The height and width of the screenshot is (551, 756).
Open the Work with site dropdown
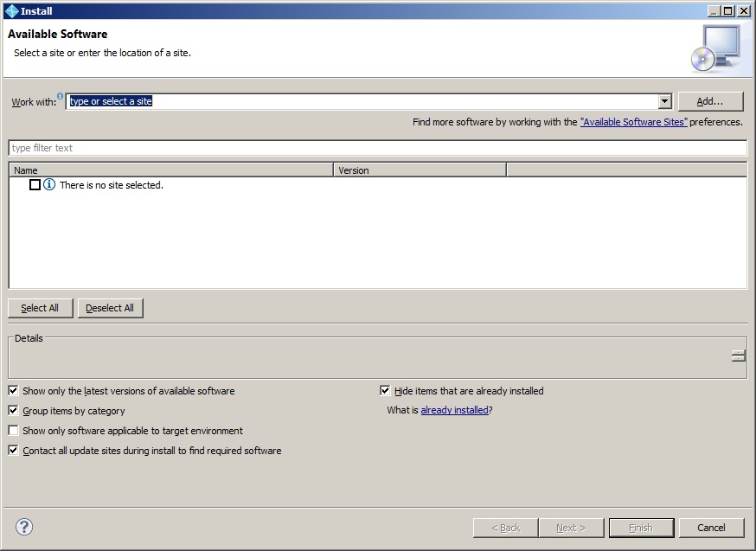[x=663, y=101]
